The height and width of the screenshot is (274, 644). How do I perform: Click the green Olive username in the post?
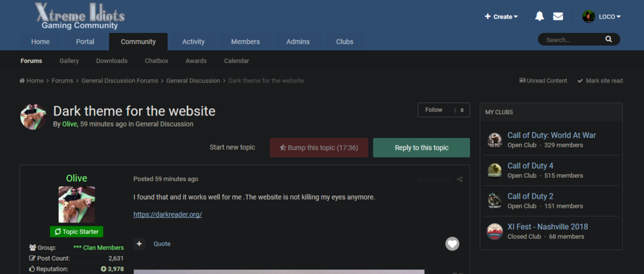[77, 178]
